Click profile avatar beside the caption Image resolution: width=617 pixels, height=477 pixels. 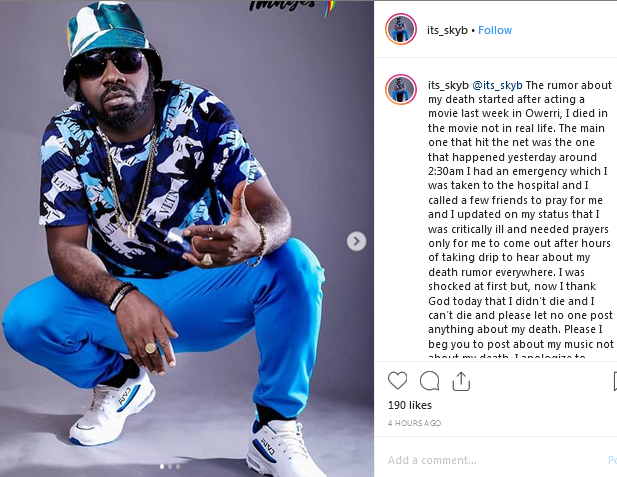(401, 89)
